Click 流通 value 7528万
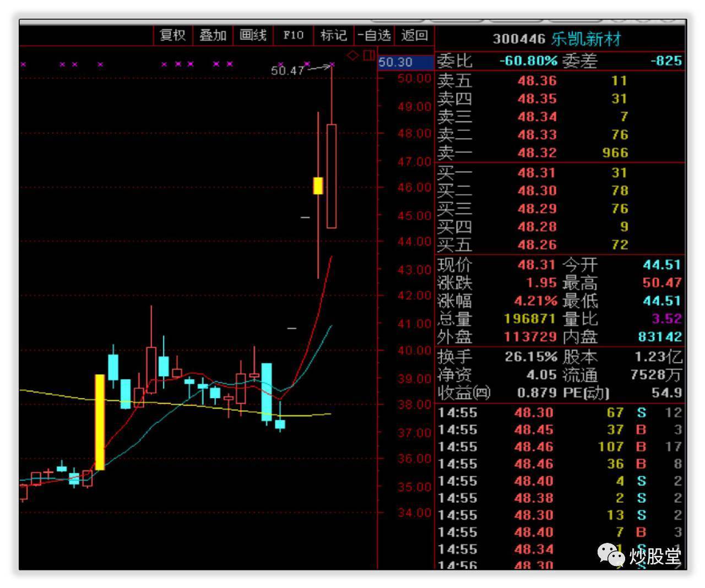The width and height of the screenshot is (705, 588). [x=657, y=375]
